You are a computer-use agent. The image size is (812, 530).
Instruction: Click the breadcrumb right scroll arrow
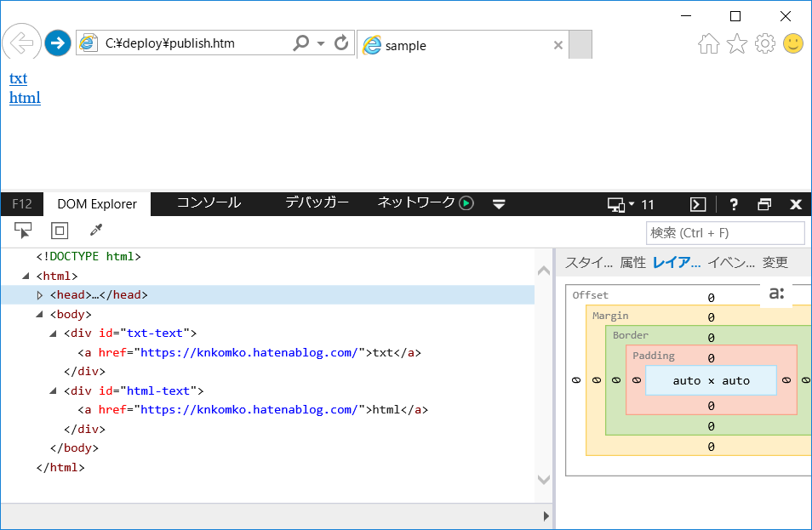(x=546, y=516)
